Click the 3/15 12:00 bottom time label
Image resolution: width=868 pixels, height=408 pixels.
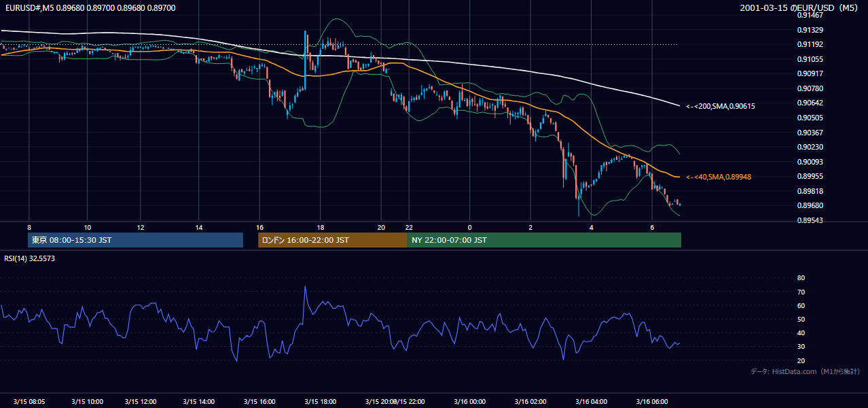coord(140,402)
